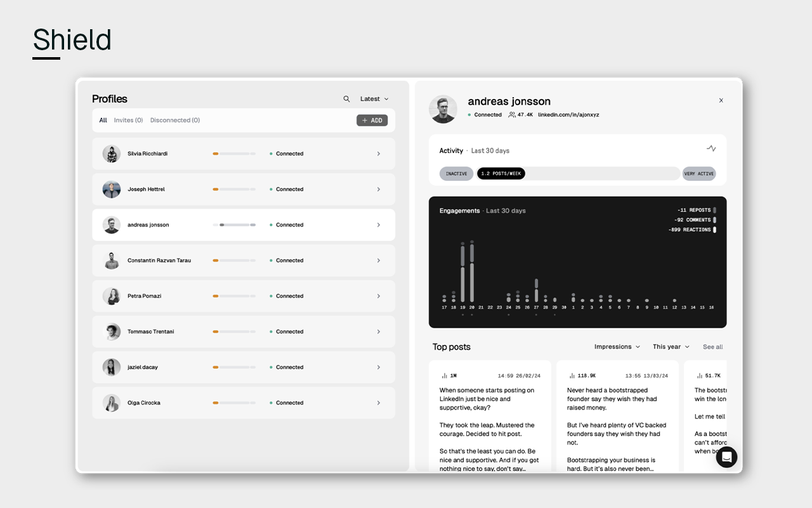Close the andreas jonsson profile panel

point(721,100)
